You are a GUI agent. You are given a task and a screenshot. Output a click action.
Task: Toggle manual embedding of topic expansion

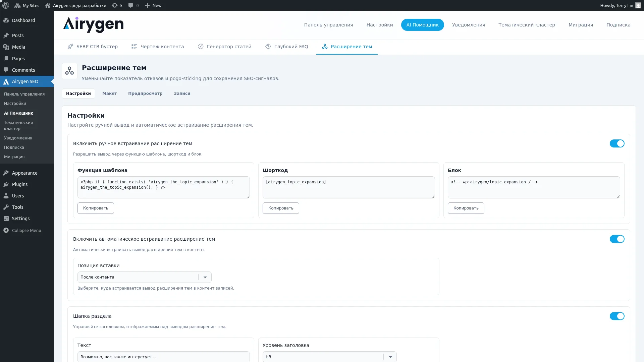tap(617, 143)
